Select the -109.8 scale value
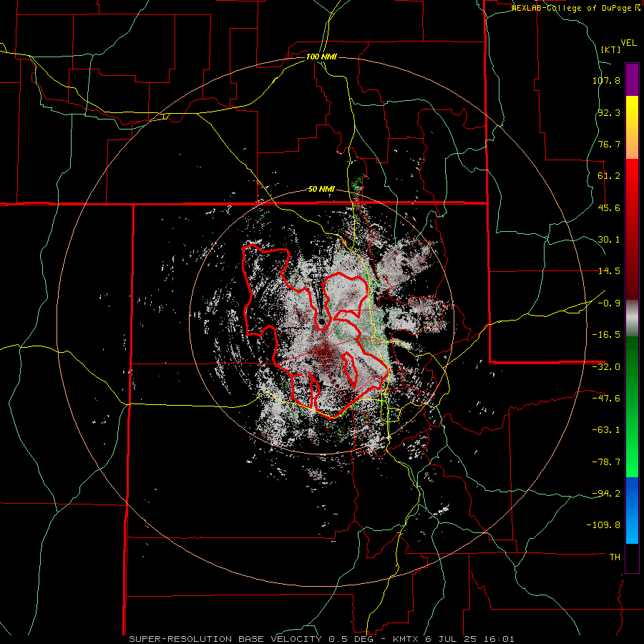The width and height of the screenshot is (644, 644). 604,525
